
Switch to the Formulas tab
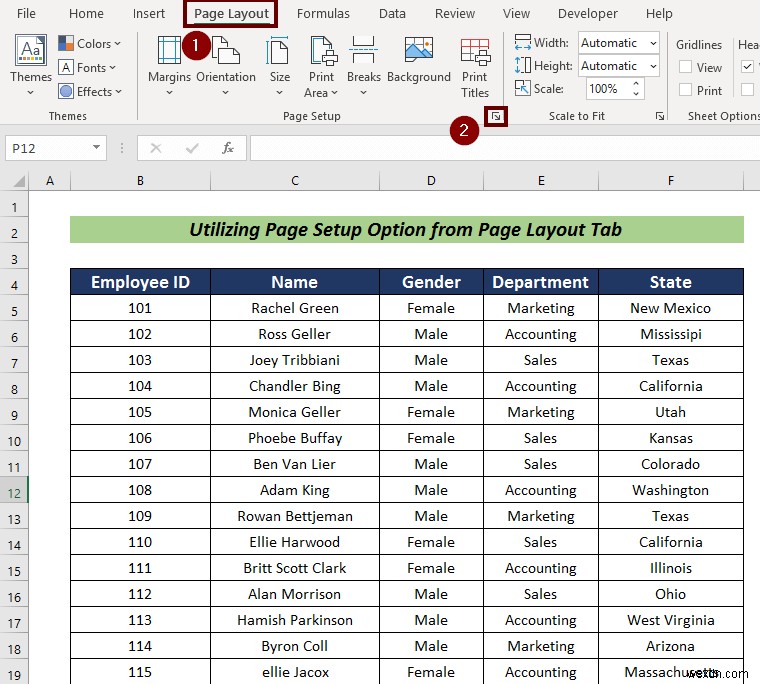(323, 14)
